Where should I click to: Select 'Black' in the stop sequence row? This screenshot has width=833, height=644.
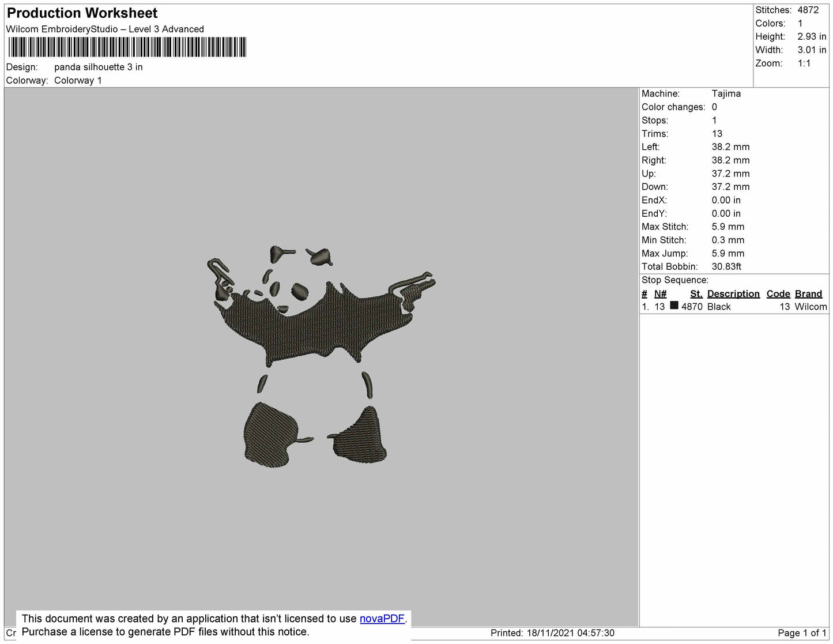pos(719,307)
